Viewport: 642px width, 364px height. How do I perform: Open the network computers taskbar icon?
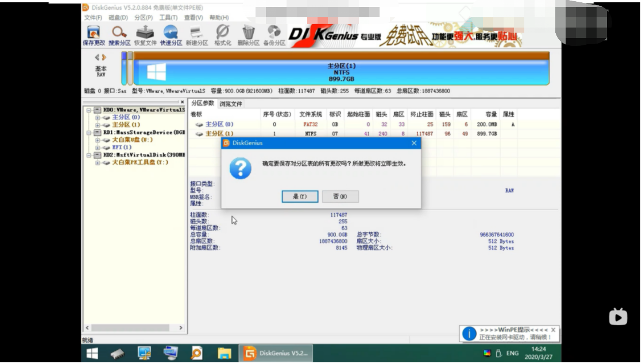coord(171,353)
